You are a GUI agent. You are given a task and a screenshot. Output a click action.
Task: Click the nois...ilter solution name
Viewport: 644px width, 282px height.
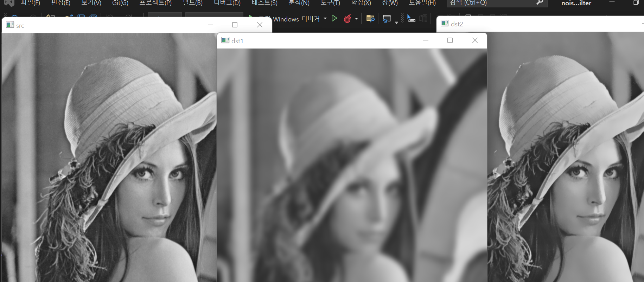point(576,3)
